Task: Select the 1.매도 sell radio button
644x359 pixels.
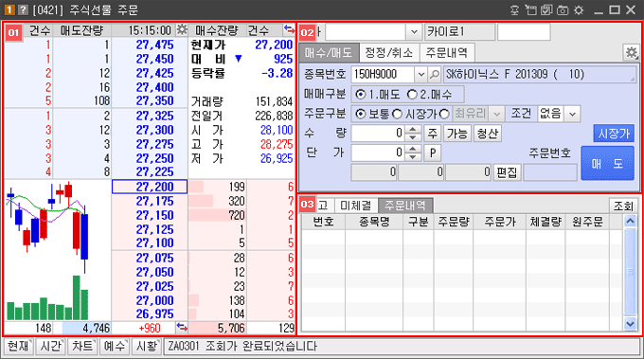Action: pos(361,95)
